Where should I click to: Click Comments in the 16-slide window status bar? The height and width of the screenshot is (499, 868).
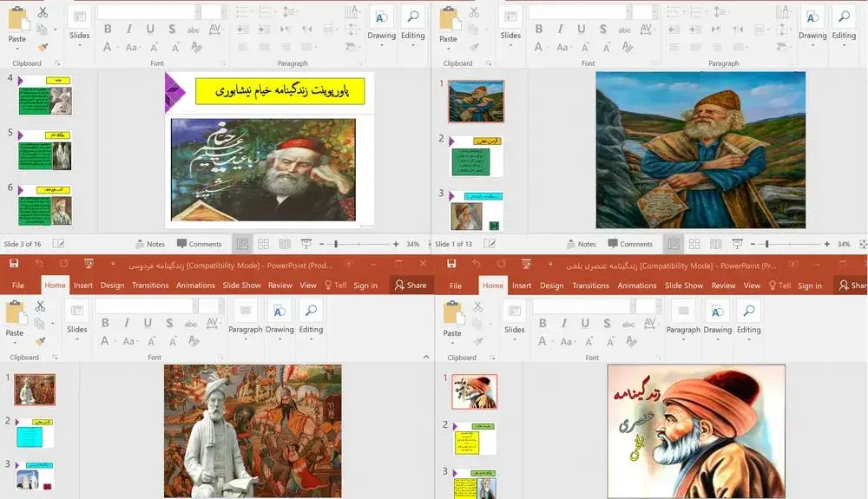pyautogui.click(x=200, y=244)
